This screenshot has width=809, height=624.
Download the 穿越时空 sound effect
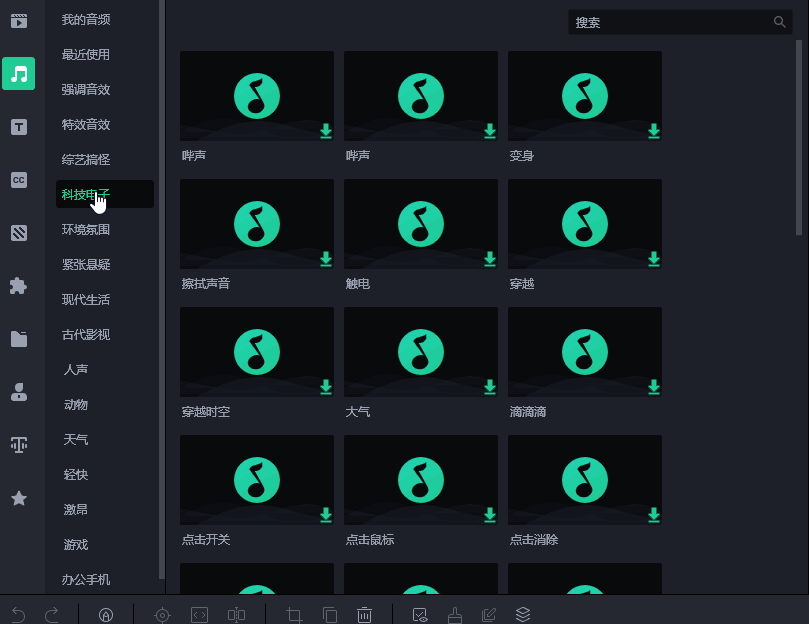tap(326, 387)
